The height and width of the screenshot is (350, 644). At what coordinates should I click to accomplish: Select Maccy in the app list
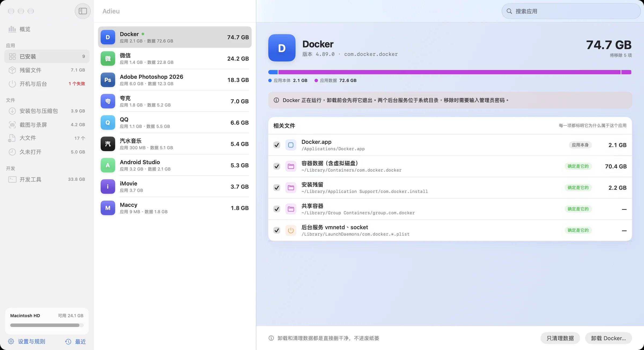(175, 208)
